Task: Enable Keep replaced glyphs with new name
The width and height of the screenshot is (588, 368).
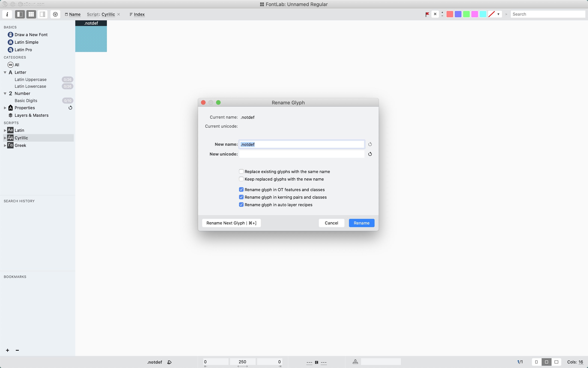Action: coord(241,179)
